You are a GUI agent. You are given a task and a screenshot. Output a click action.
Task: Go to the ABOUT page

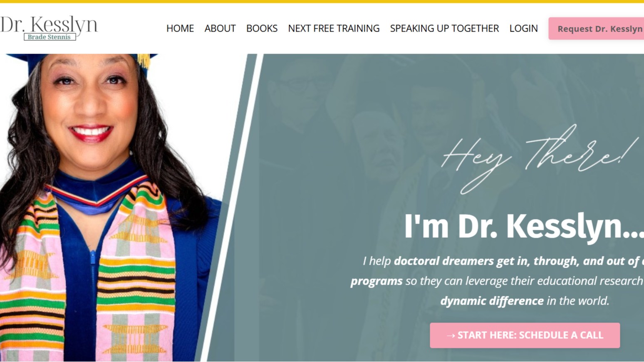[220, 28]
